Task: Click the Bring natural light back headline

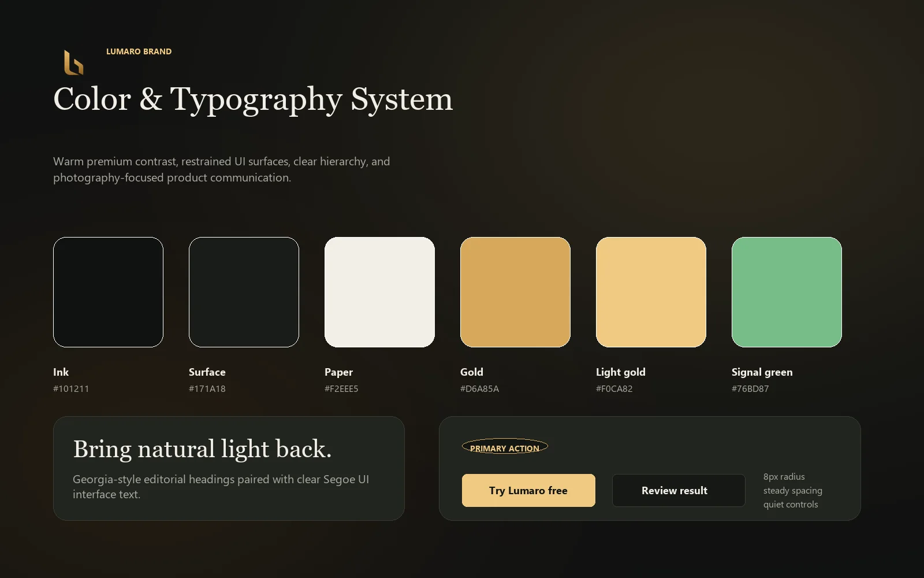Action: [202, 449]
